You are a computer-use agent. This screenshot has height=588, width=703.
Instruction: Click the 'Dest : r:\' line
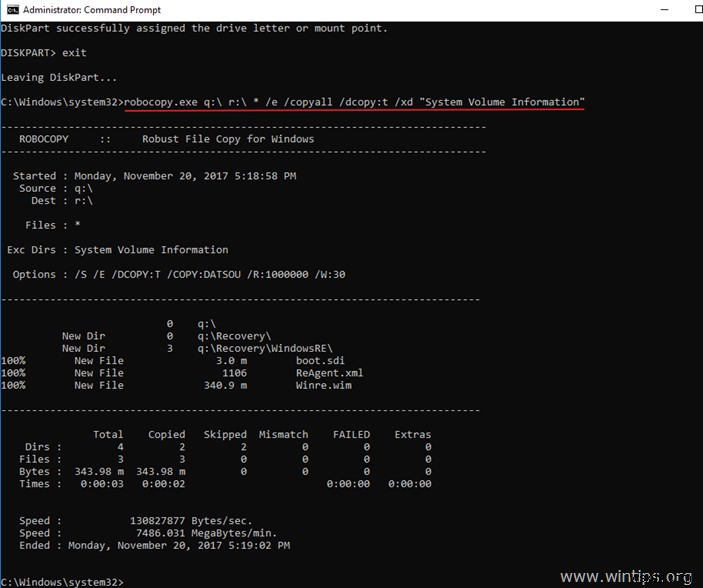click(x=62, y=200)
